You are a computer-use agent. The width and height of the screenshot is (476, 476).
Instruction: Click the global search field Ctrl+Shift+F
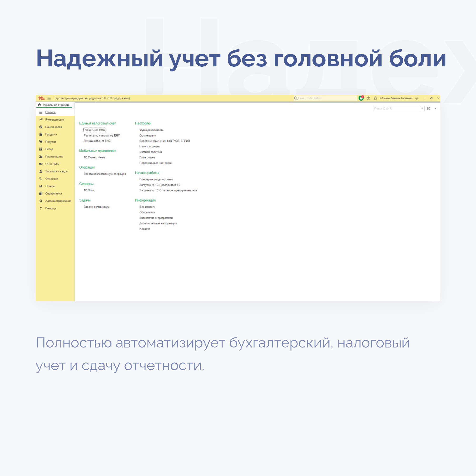click(x=325, y=98)
